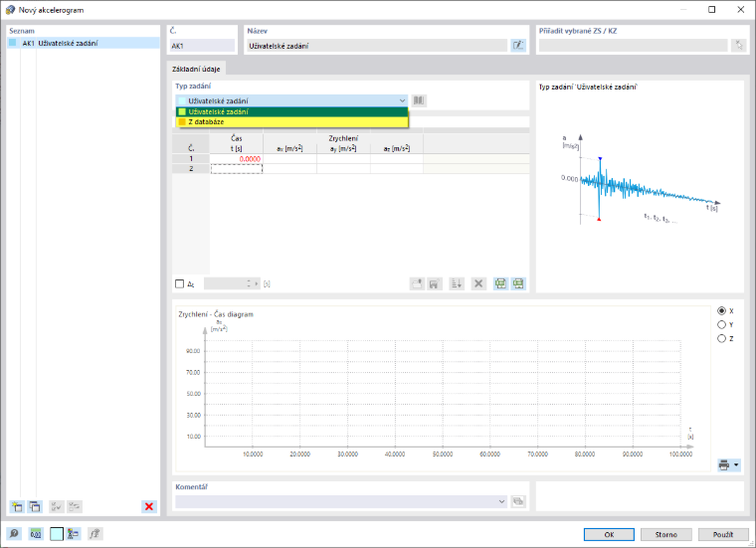
Task: Click the Použít button
Action: pyautogui.click(x=723, y=534)
